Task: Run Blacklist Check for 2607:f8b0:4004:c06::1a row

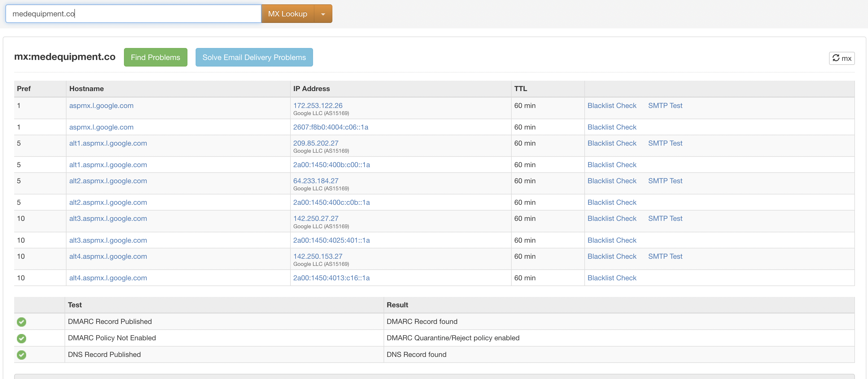Action: pos(612,127)
